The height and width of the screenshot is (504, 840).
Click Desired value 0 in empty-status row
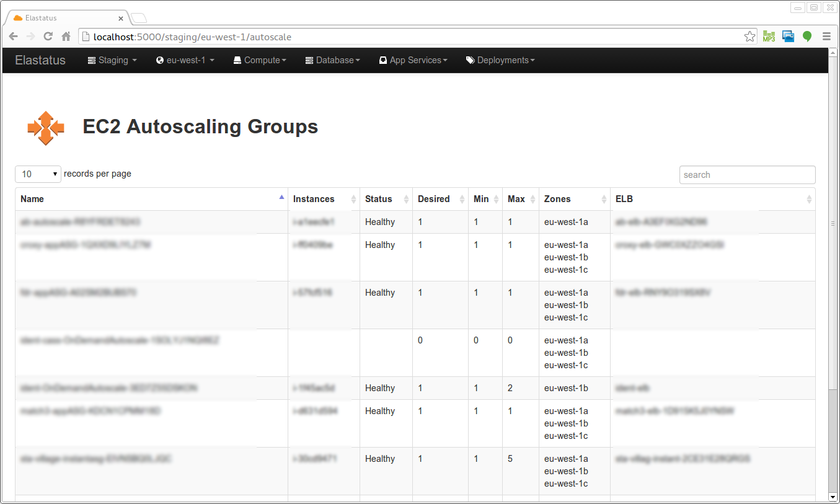(x=420, y=340)
